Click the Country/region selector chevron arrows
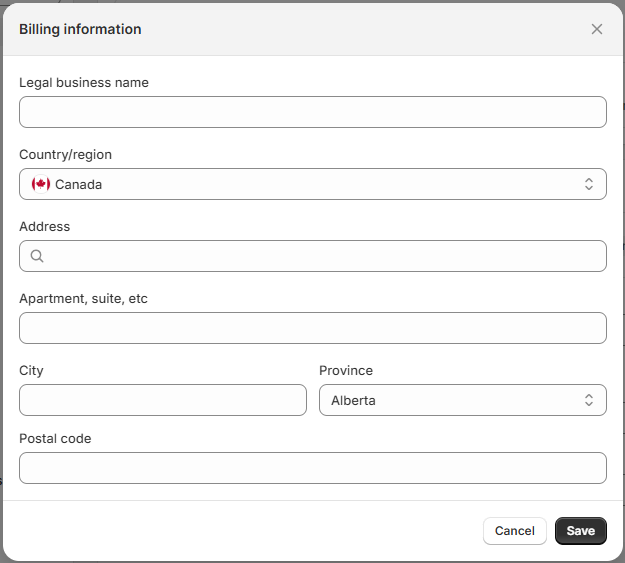 click(589, 184)
